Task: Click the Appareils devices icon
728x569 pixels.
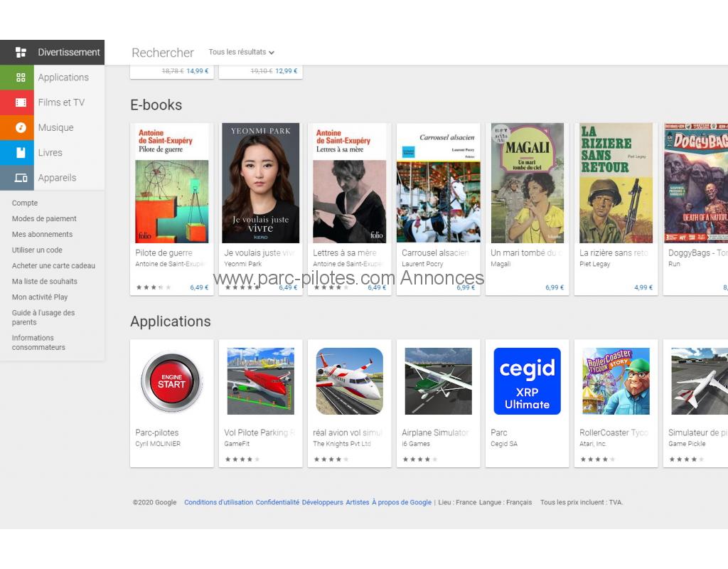Action: [x=21, y=178]
